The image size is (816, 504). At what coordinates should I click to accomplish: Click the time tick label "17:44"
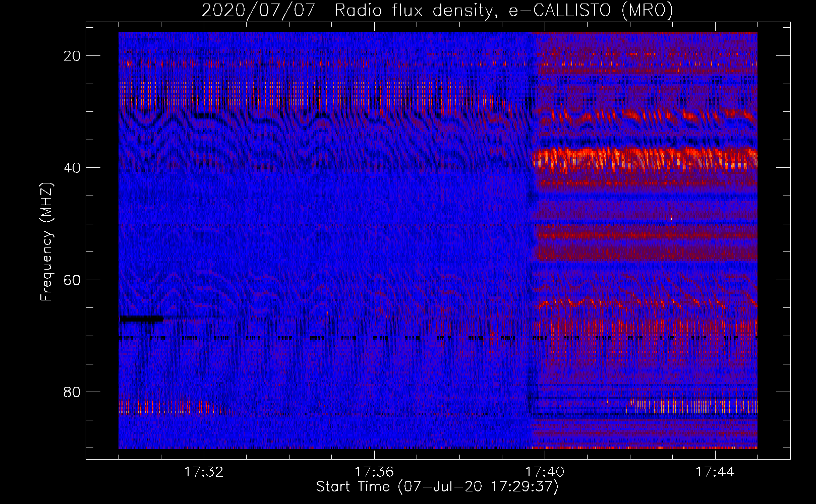(x=715, y=472)
